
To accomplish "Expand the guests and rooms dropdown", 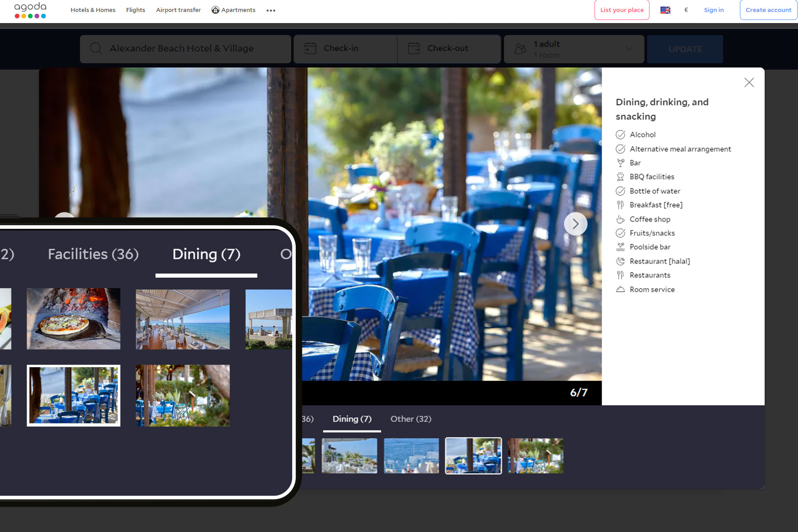I will point(629,49).
